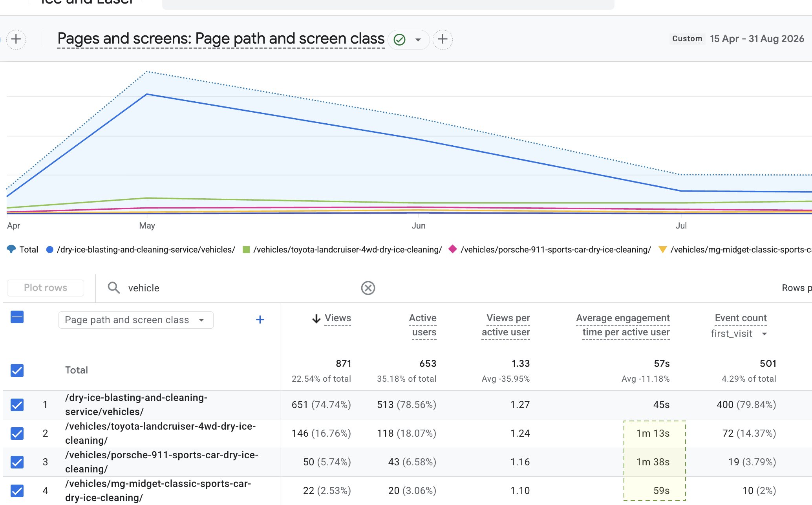The height and width of the screenshot is (505, 812).
Task: Click the add comparison plus after the title
Action: pos(443,39)
